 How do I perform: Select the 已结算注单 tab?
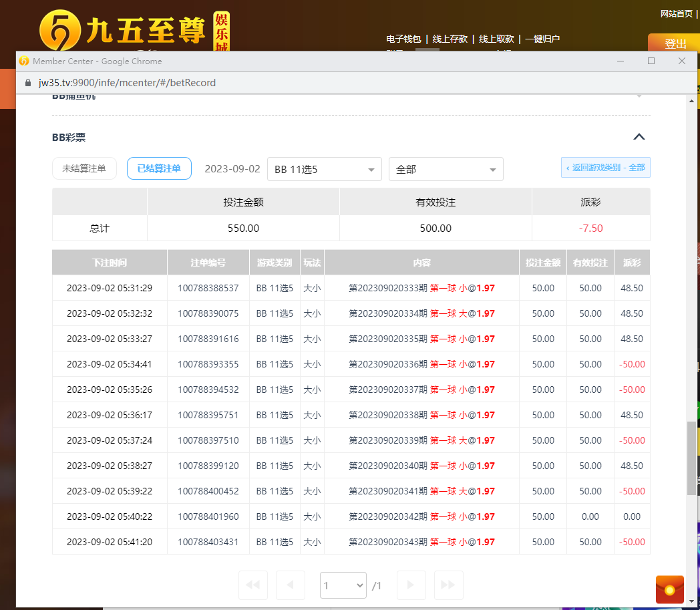[x=159, y=168]
